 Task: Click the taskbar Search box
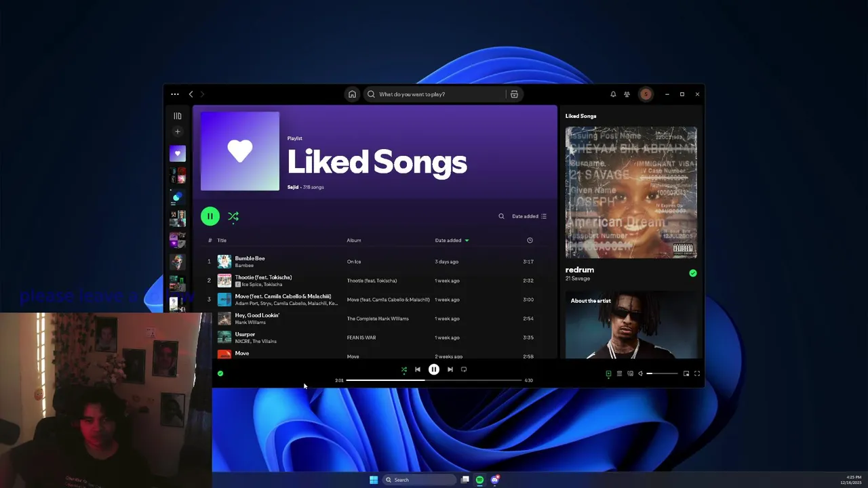point(419,480)
